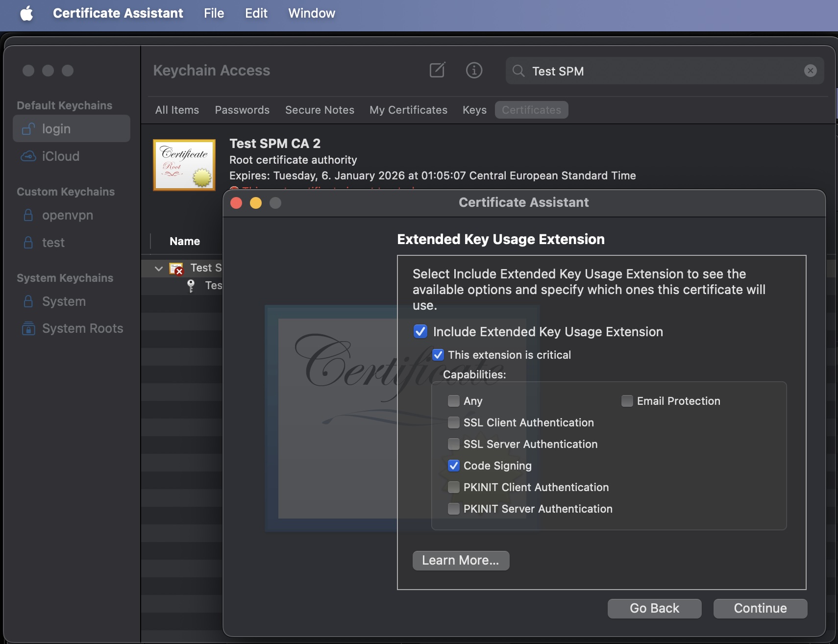The height and width of the screenshot is (644, 838).
Task: Click the Test SPM CA 2 certificate title
Action: 275,144
